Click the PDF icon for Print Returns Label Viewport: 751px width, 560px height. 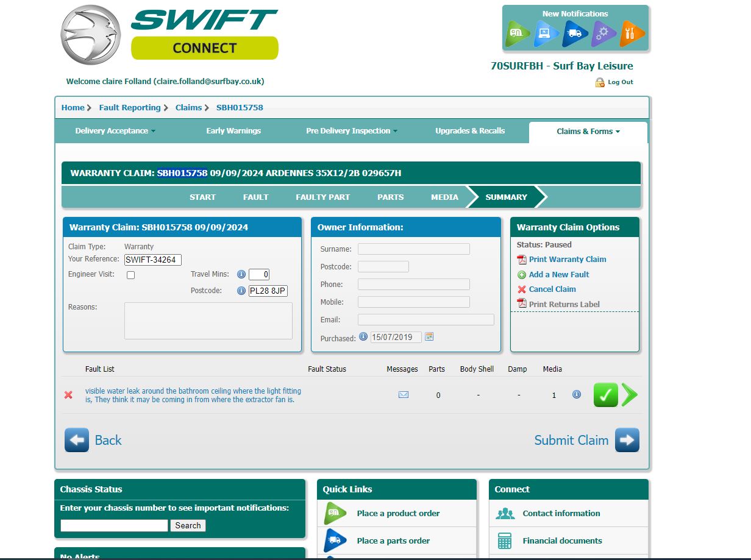522,303
